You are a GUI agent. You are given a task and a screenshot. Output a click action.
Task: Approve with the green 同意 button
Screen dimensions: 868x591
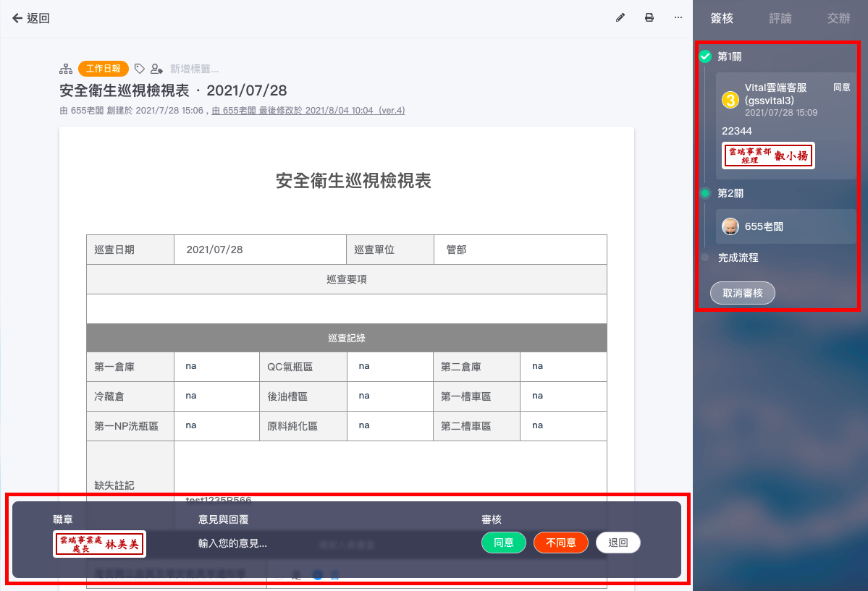503,543
